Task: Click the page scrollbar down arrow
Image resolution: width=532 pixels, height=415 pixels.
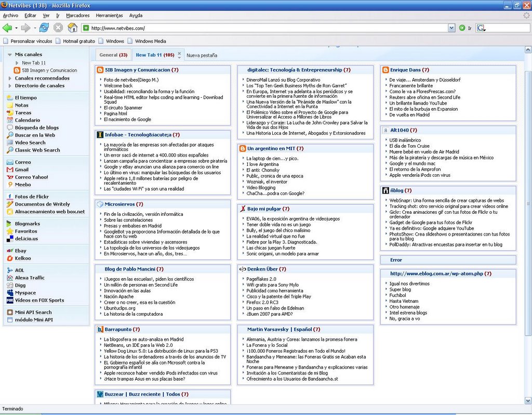Action: [528, 400]
